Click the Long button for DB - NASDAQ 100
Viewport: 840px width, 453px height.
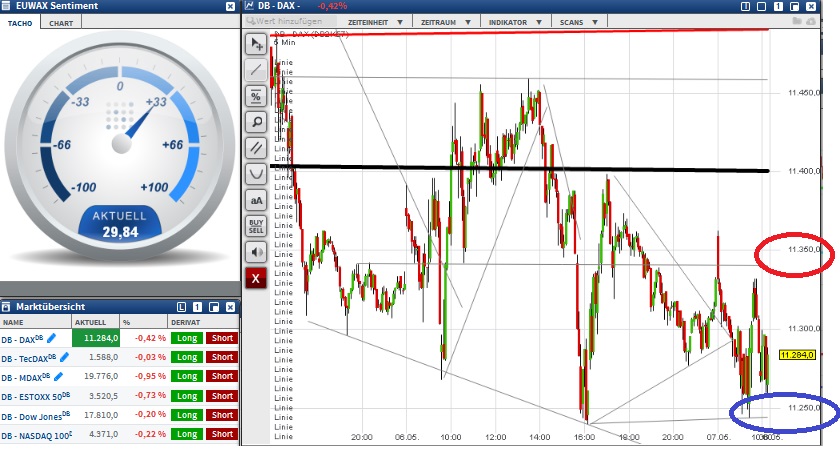(x=187, y=434)
